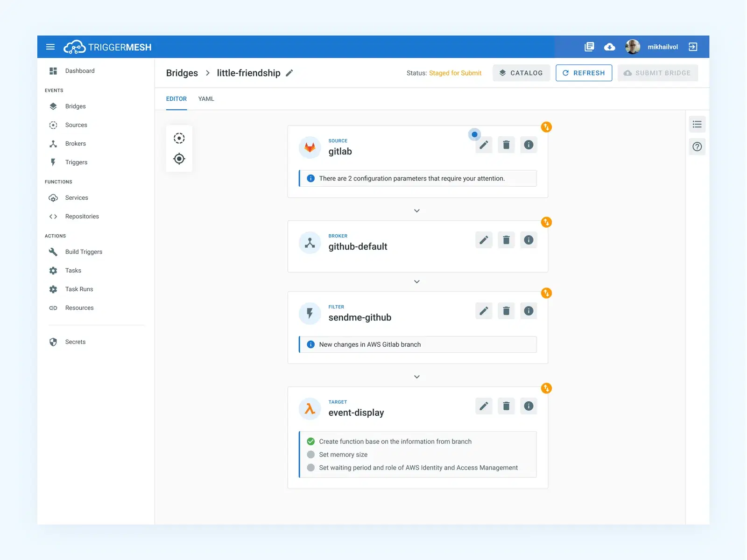Edit the github-default broker card
This screenshot has height=560, width=747.
(x=484, y=240)
